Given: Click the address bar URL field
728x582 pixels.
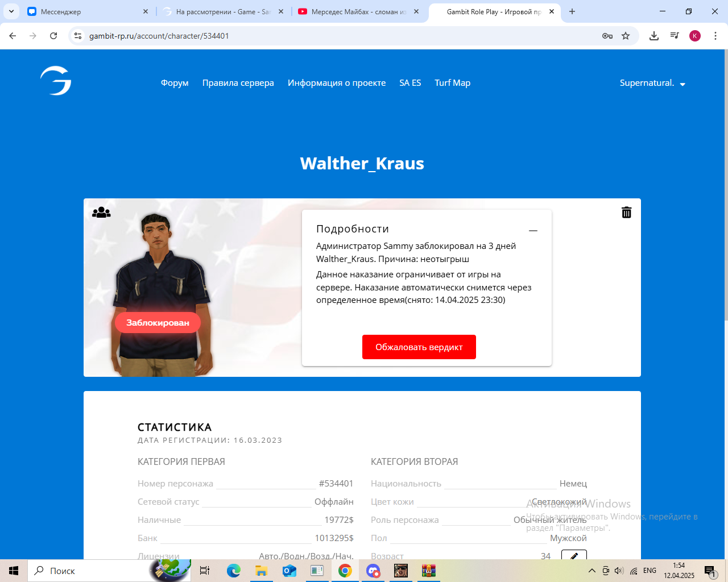Looking at the screenshot, I should point(341,36).
